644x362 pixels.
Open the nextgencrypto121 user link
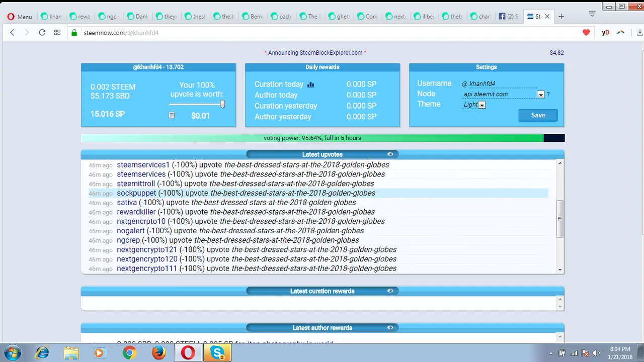pos(147,249)
